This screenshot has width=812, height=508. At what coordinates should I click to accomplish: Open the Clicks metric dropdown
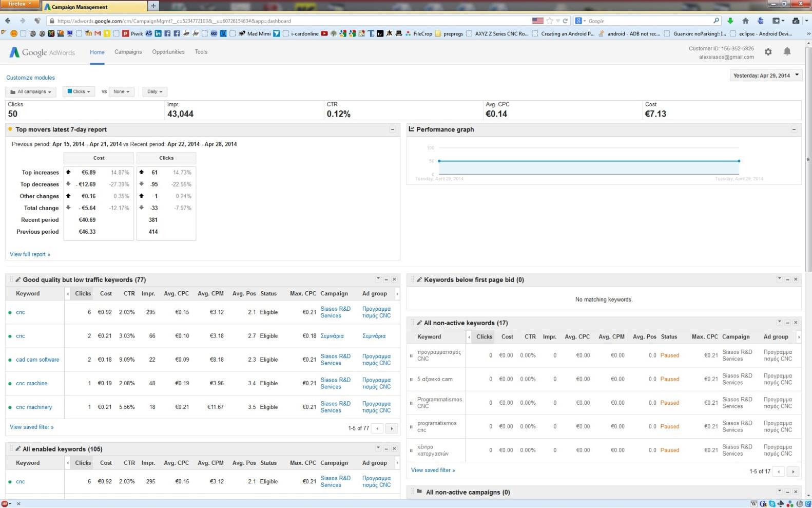(x=79, y=91)
